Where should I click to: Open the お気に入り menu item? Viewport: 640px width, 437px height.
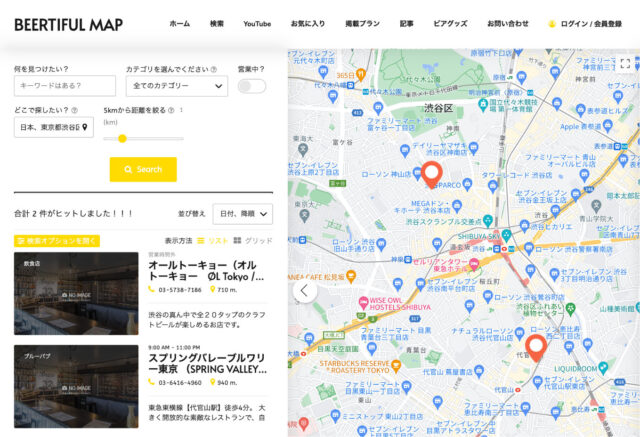click(x=308, y=24)
